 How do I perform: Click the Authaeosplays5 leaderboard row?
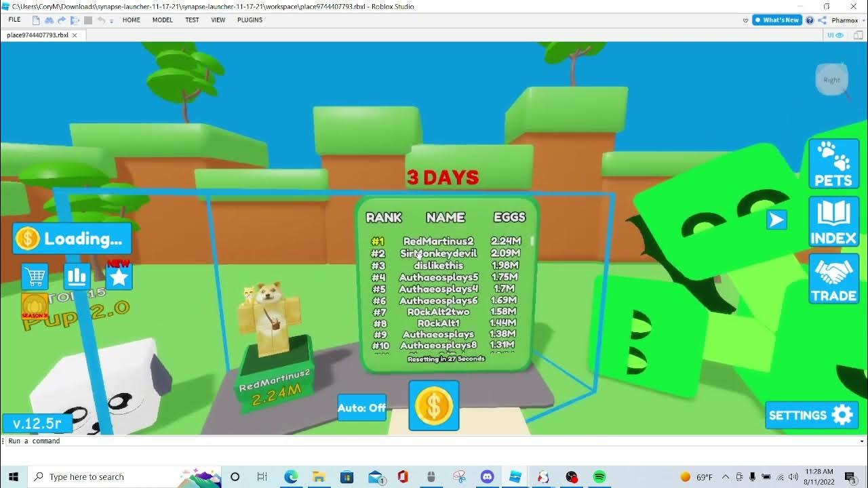[446, 277]
